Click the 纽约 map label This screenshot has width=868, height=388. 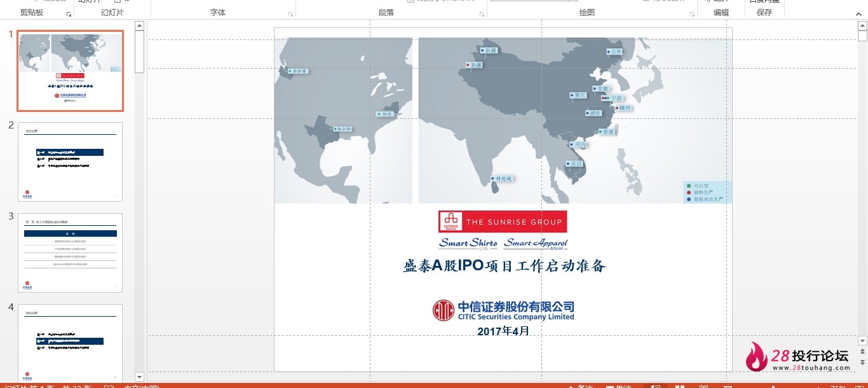(x=385, y=114)
